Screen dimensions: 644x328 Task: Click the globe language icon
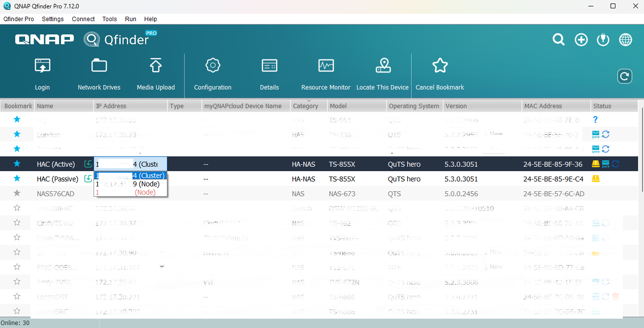(625, 40)
